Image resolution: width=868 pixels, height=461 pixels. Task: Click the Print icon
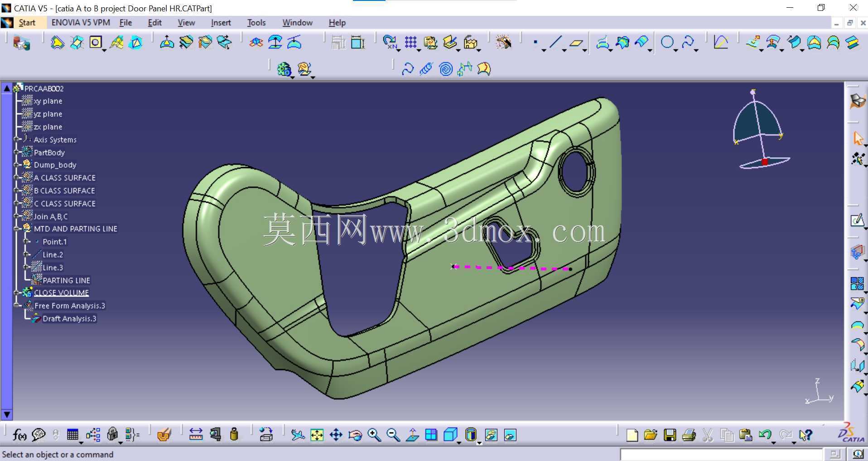[689, 435]
